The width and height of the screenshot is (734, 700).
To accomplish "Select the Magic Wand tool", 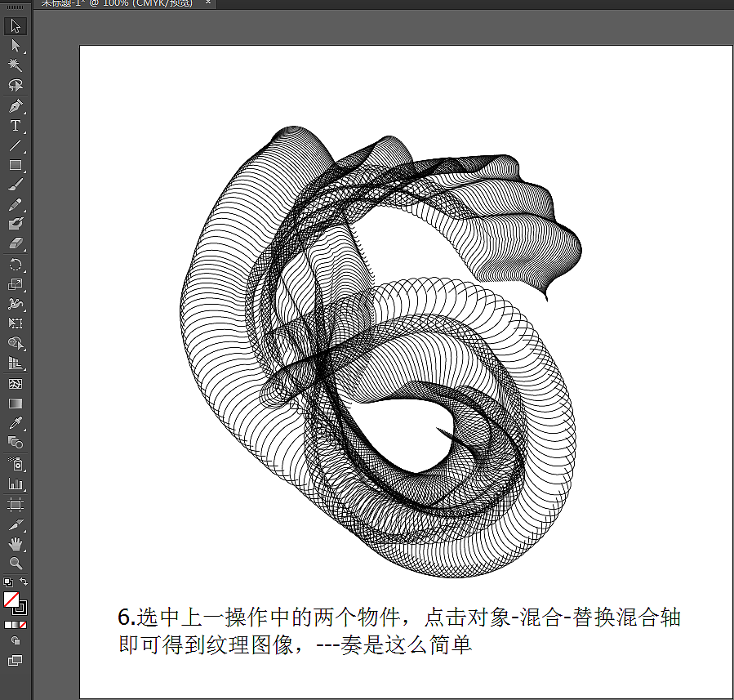I will pos(15,65).
